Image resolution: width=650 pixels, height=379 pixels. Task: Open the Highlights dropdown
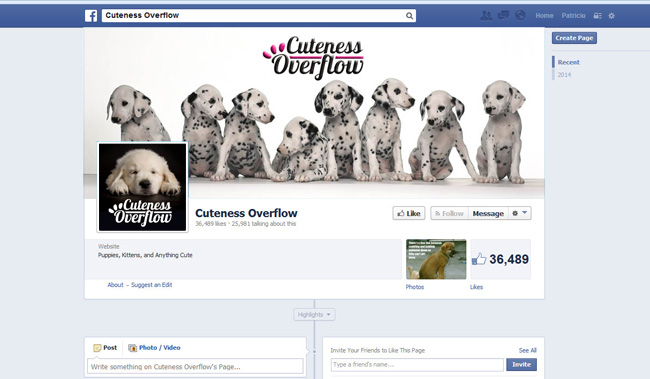tap(314, 314)
